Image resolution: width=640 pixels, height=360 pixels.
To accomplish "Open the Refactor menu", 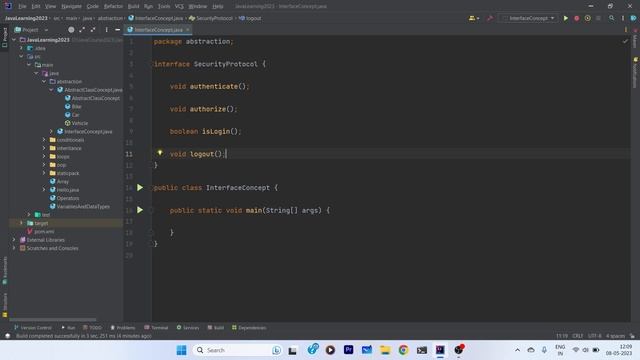I will coord(113,7).
